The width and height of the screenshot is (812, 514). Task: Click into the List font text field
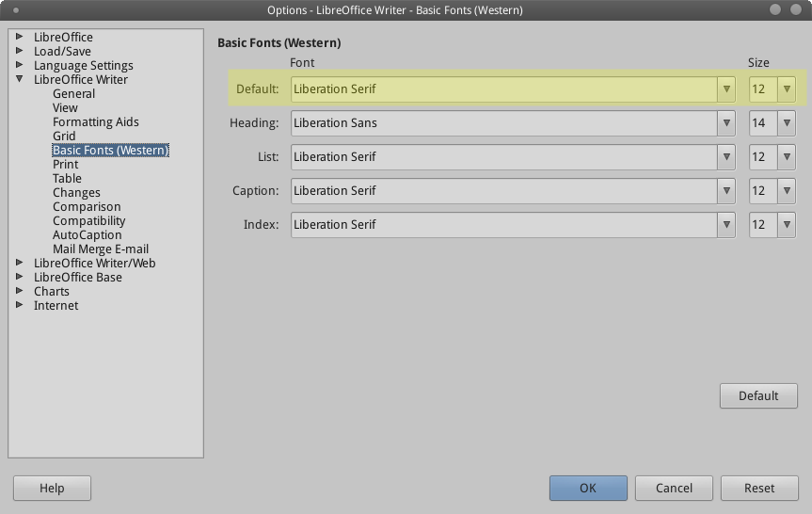click(503, 157)
